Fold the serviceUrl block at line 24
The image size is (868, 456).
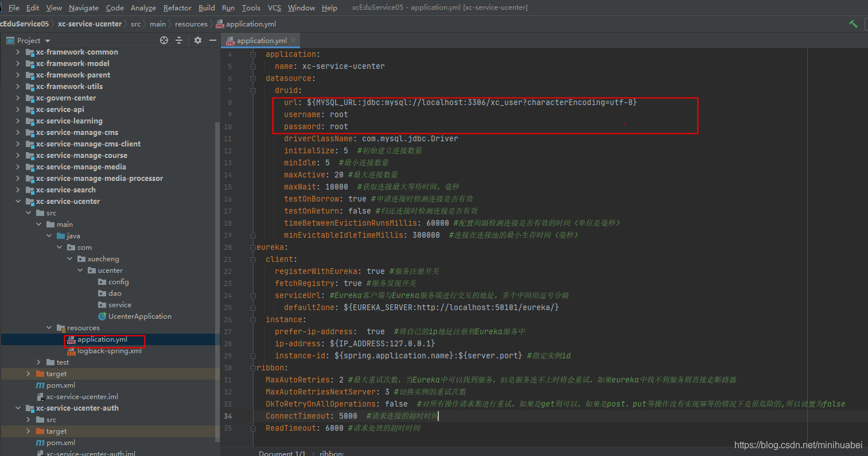[x=253, y=295]
